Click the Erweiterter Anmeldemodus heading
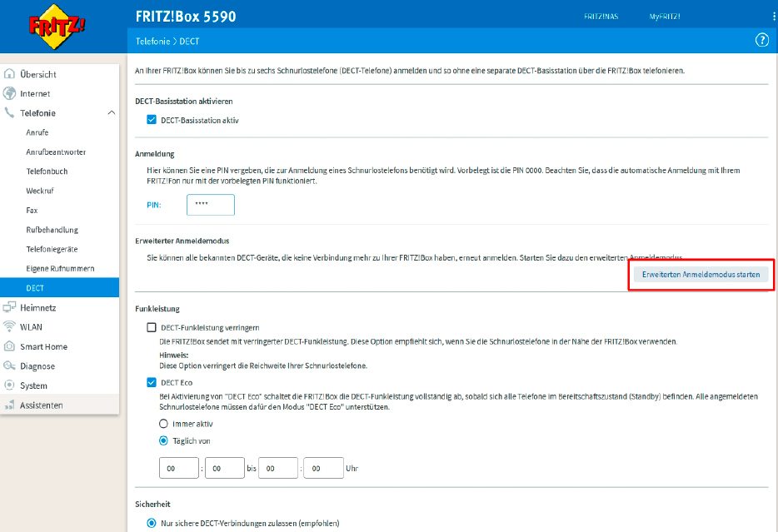778x532 pixels. 182,241
